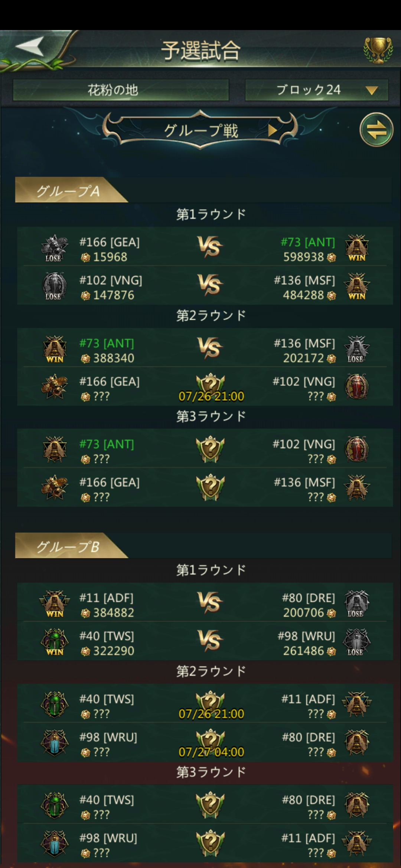Tap #102 [VNG] red beetle emblem in round 3
The image size is (401, 868).
[x=357, y=449]
